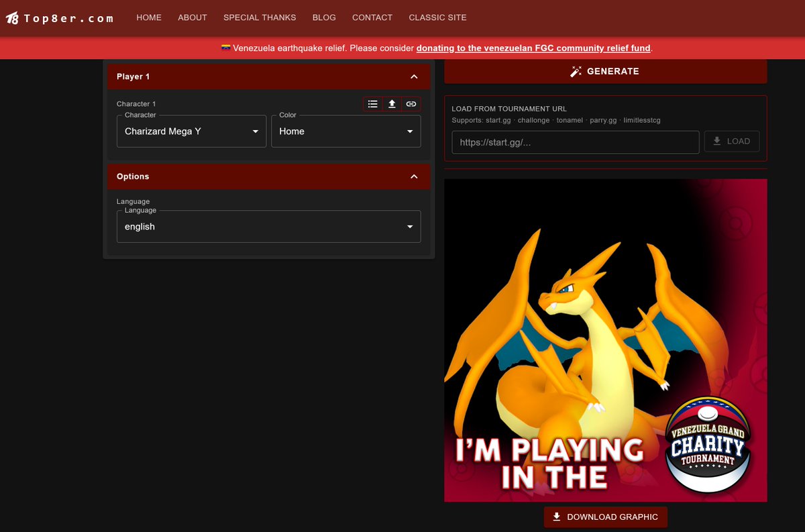Switch to the CLASSIC SITE
805x532 pixels.
437,17
